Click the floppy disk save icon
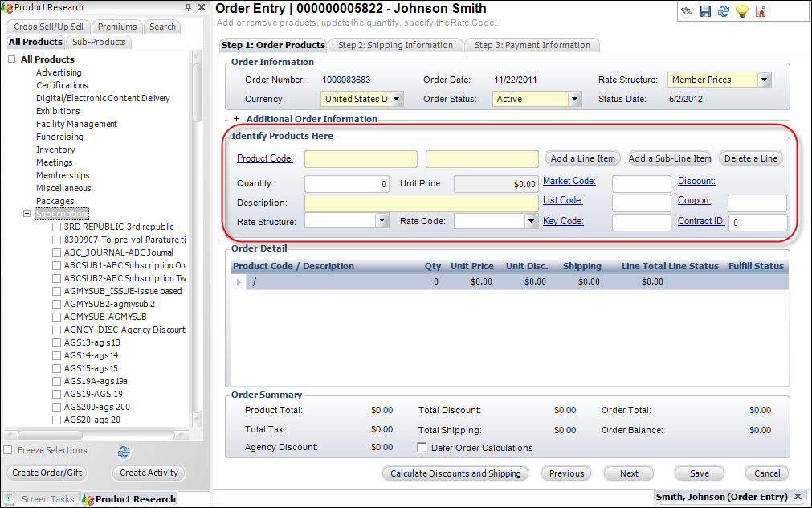This screenshot has width=812, height=508. coord(705,11)
